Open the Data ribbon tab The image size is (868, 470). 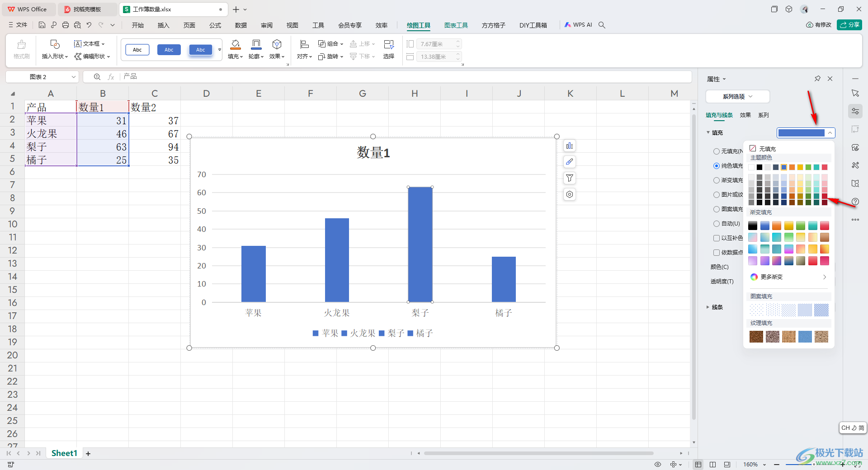click(x=241, y=25)
